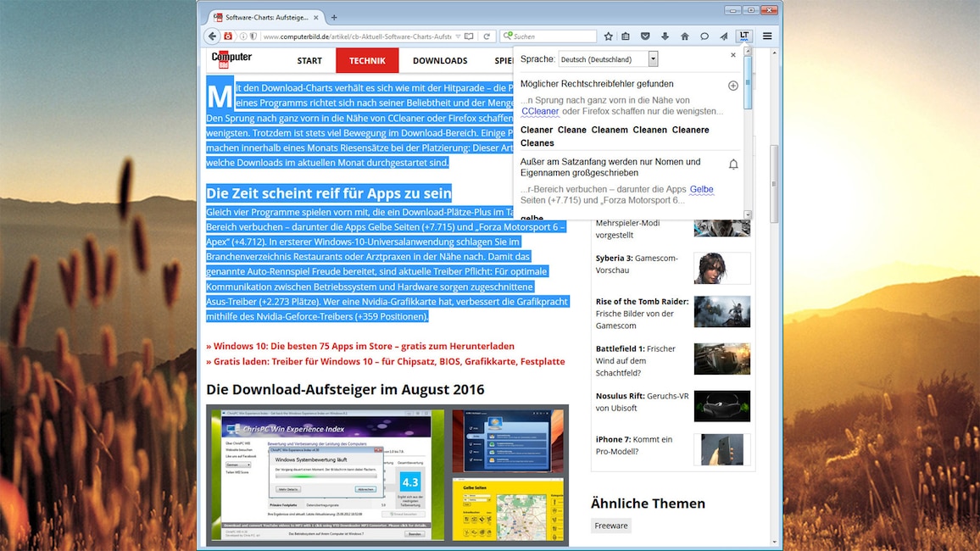This screenshot has width=980, height=551.
Task: Expand the address bar history dropdown arrow
Action: click(458, 36)
